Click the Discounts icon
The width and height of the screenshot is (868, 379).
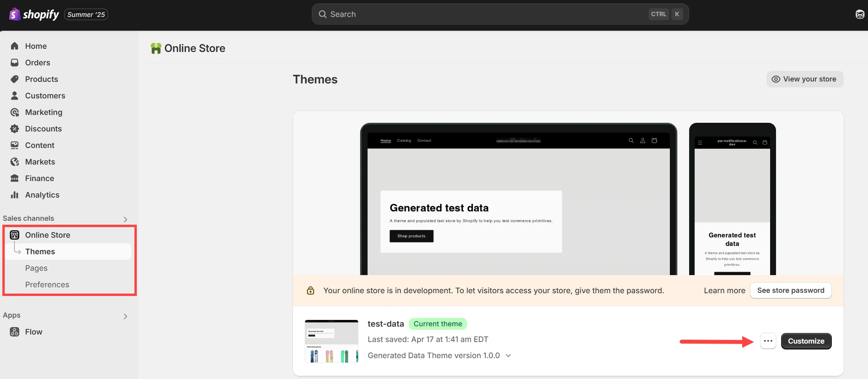tap(15, 128)
